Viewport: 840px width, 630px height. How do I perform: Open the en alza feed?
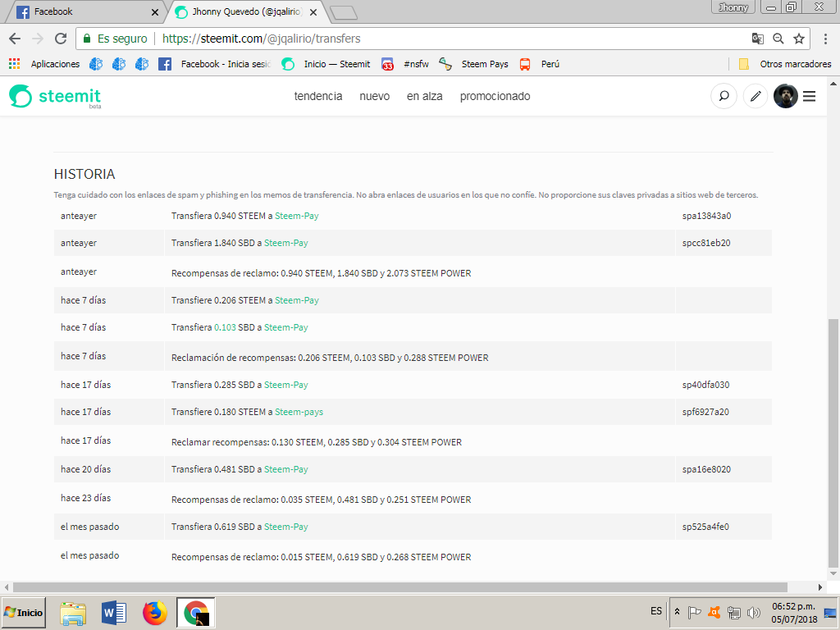[424, 97]
